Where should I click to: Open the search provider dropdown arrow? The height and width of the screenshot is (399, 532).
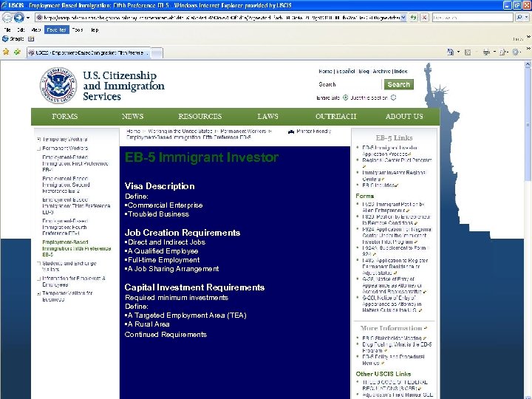(x=527, y=17)
